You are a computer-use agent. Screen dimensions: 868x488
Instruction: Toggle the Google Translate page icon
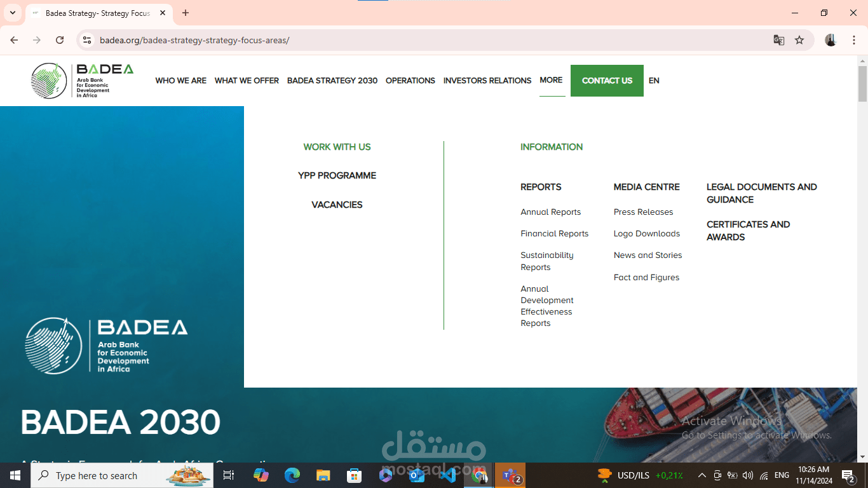[779, 39]
